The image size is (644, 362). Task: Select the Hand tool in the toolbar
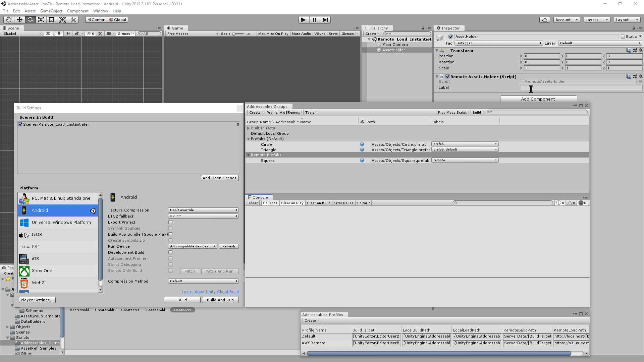coord(8,20)
